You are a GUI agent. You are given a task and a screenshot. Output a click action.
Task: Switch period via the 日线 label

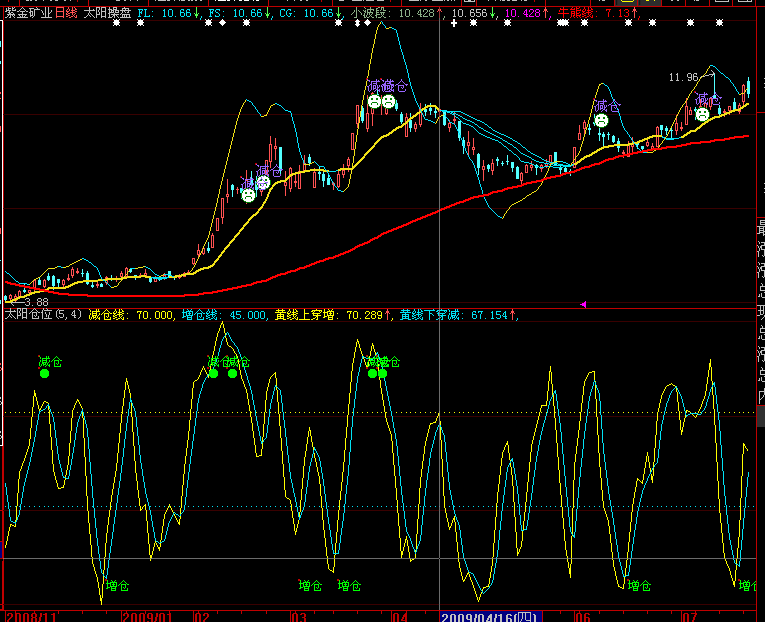tap(66, 13)
